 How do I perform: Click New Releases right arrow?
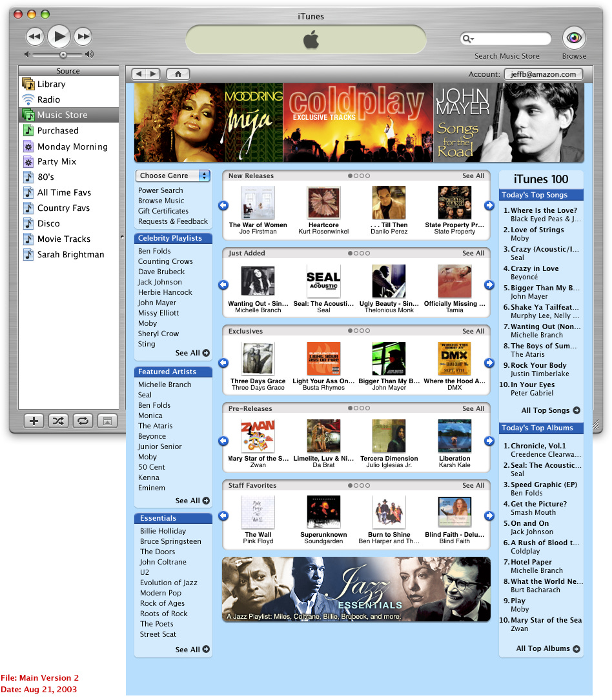(489, 205)
